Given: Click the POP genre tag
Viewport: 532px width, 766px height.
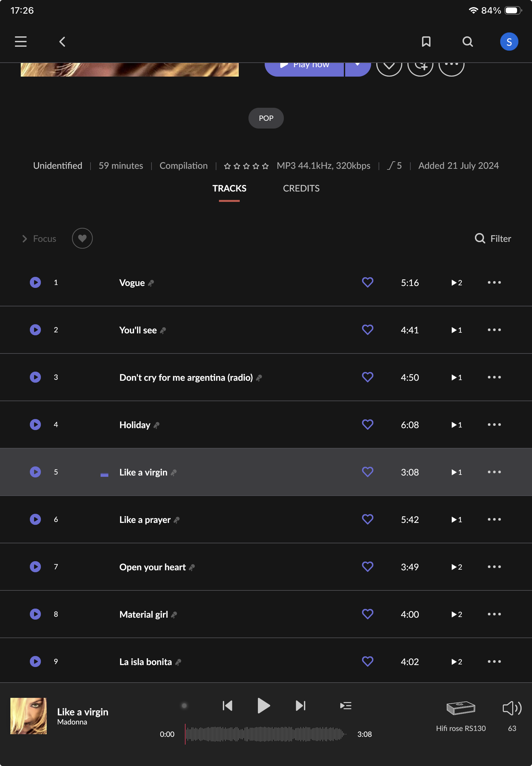Looking at the screenshot, I should point(266,118).
